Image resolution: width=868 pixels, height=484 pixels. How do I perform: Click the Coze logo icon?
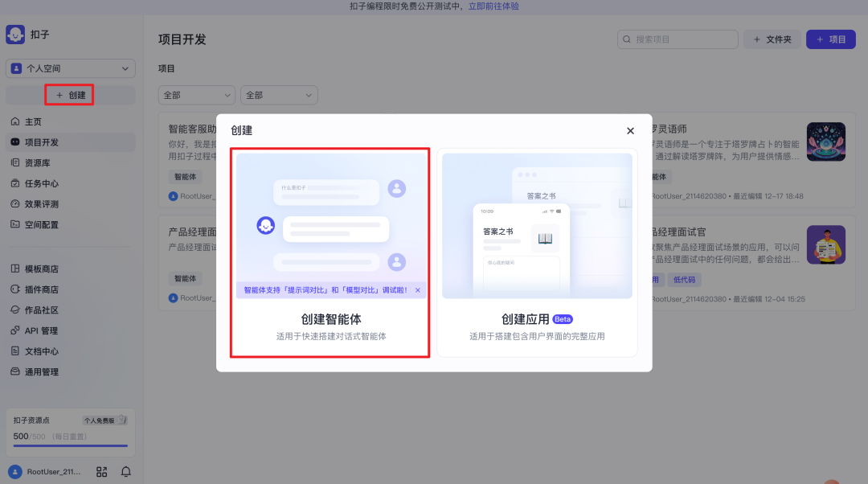[x=15, y=35]
